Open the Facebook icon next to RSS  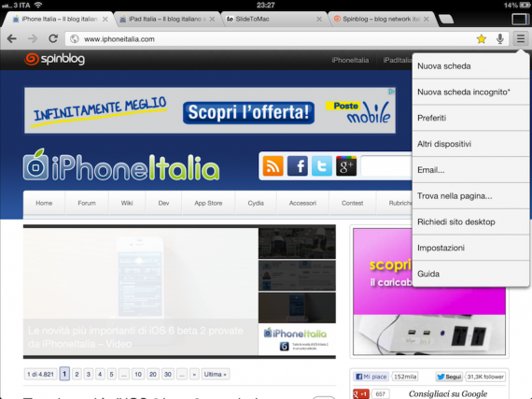297,165
